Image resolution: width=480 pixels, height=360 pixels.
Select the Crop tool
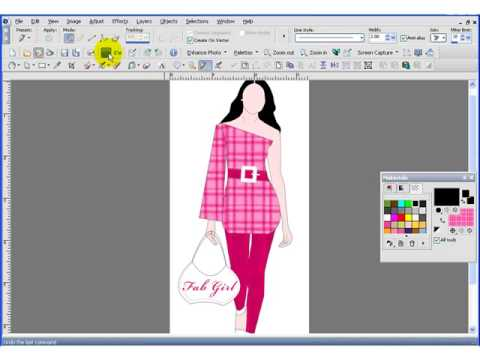tap(71, 66)
